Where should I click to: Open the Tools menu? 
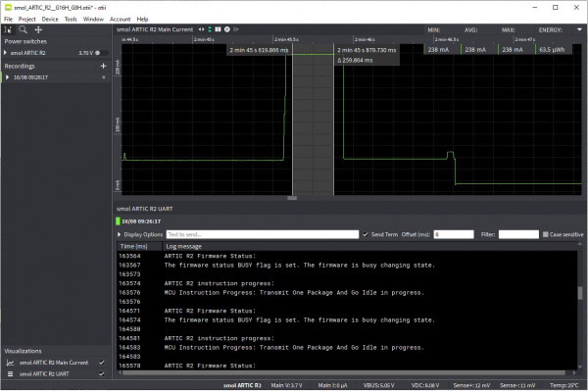pyautogui.click(x=71, y=20)
